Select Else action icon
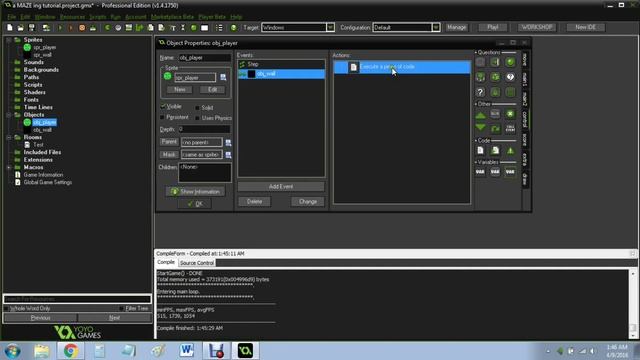The height and width of the screenshot is (360, 640). 495,114
